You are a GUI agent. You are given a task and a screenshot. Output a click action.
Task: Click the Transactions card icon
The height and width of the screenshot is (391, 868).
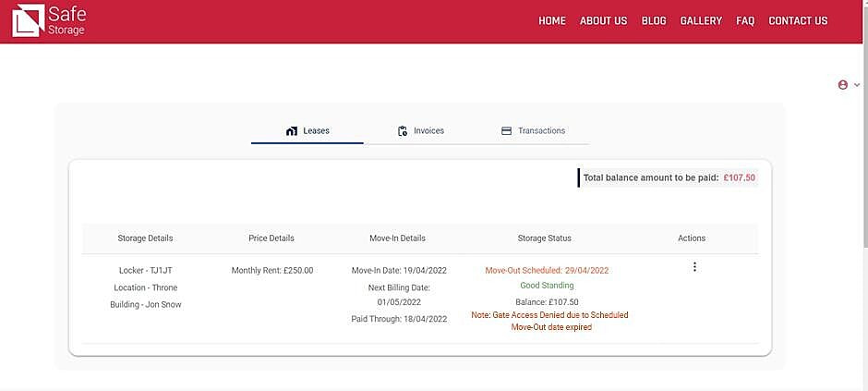point(506,131)
